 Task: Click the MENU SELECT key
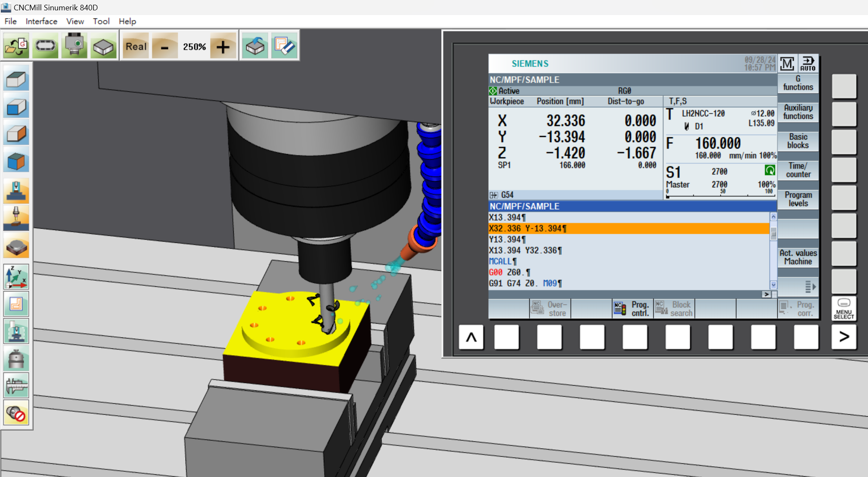(x=843, y=309)
